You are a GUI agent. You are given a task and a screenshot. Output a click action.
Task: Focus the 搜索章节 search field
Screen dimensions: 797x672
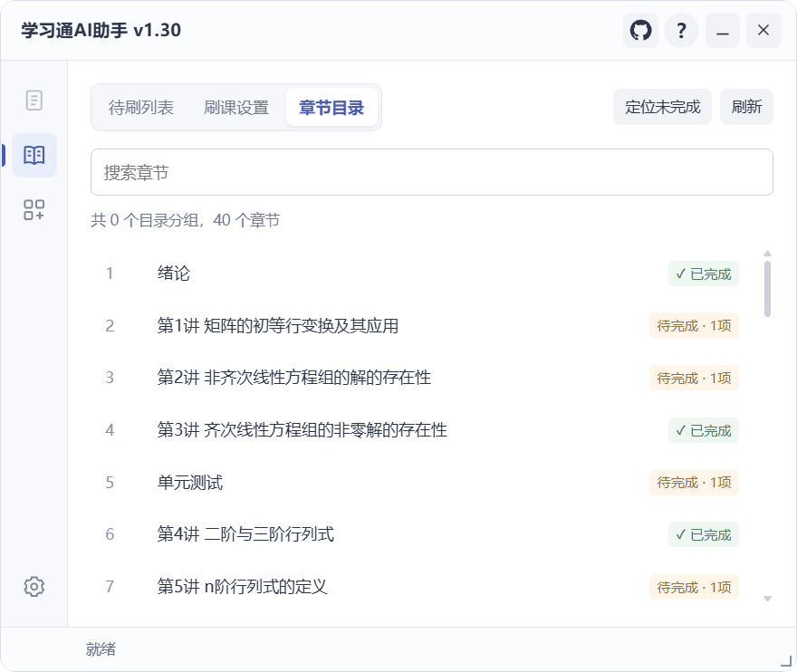pyautogui.click(x=432, y=172)
